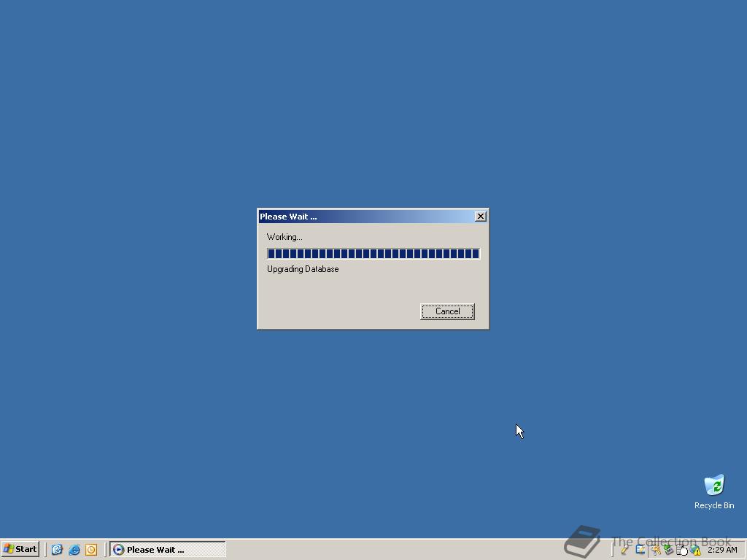Cancel the database upgrade

click(447, 311)
